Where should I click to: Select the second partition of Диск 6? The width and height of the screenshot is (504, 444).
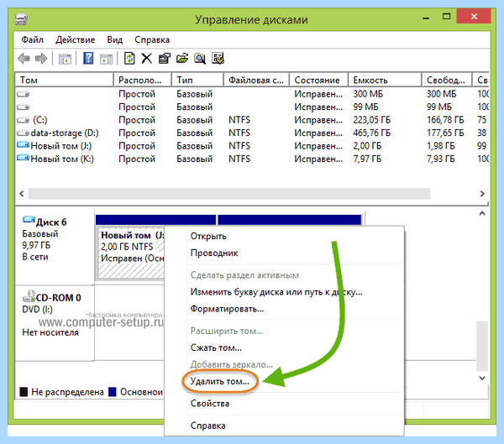pyautogui.click(x=289, y=220)
